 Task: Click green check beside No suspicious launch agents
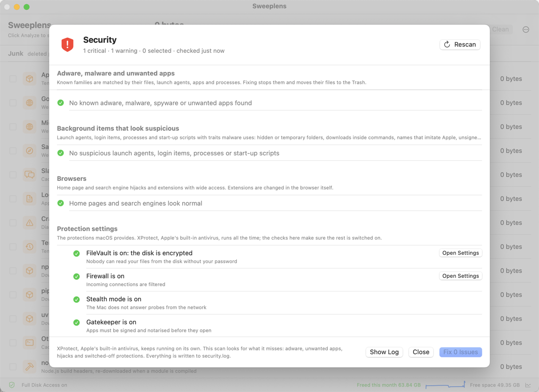pos(60,153)
